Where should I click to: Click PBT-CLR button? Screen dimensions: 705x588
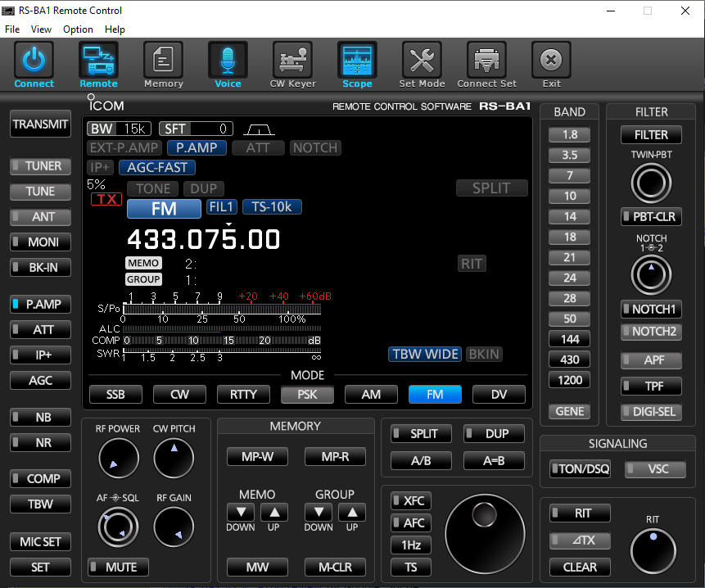(x=651, y=217)
